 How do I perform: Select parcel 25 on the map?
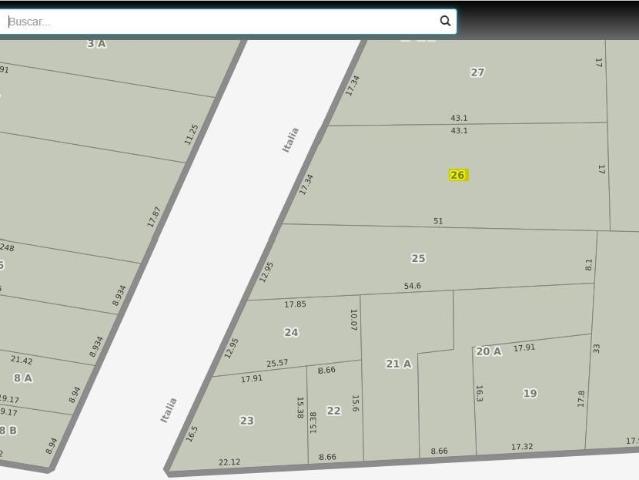coord(418,258)
